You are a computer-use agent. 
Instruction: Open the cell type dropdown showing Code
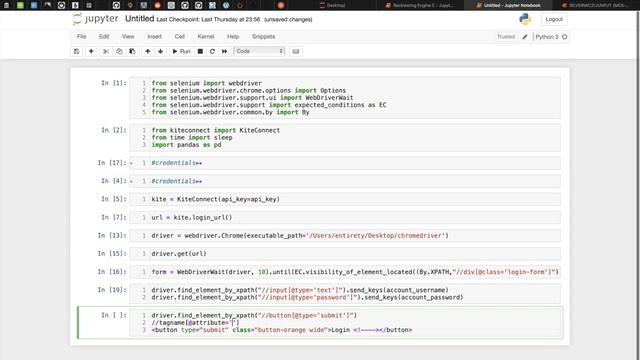[x=259, y=51]
